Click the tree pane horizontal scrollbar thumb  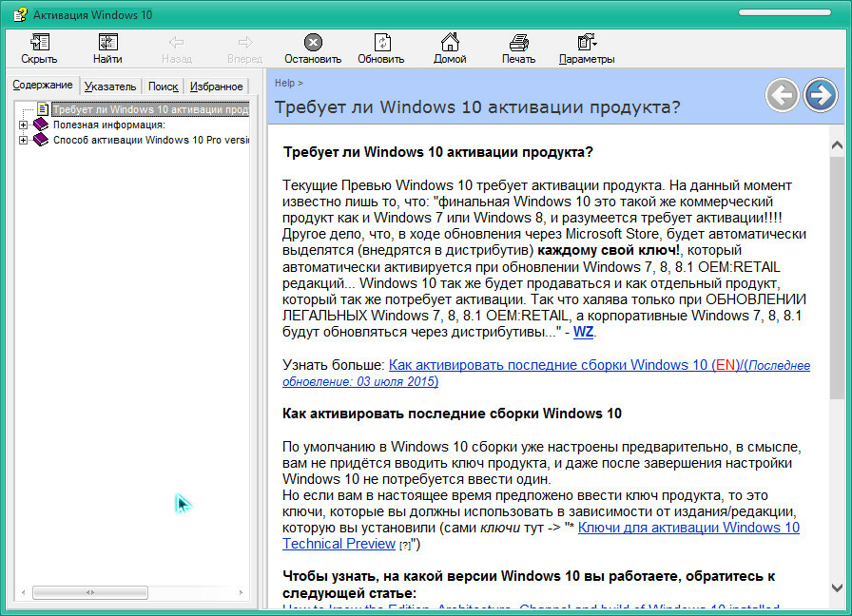90,592
